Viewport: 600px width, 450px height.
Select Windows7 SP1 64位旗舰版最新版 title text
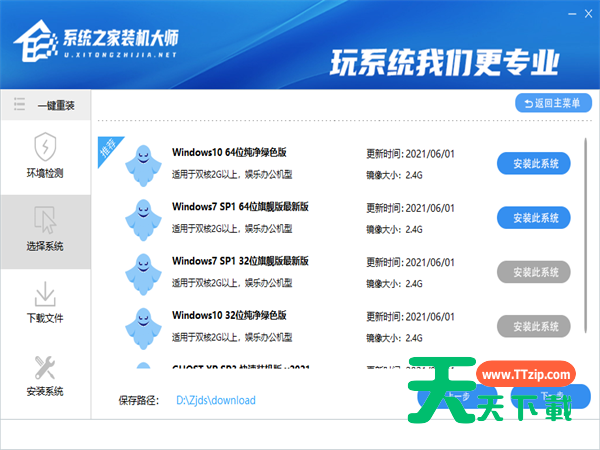click(240, 207)
